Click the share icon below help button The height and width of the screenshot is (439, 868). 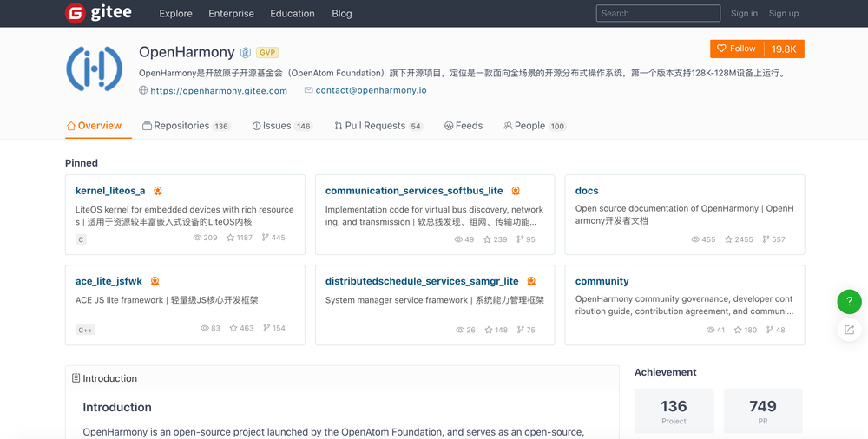coord(849,330)
